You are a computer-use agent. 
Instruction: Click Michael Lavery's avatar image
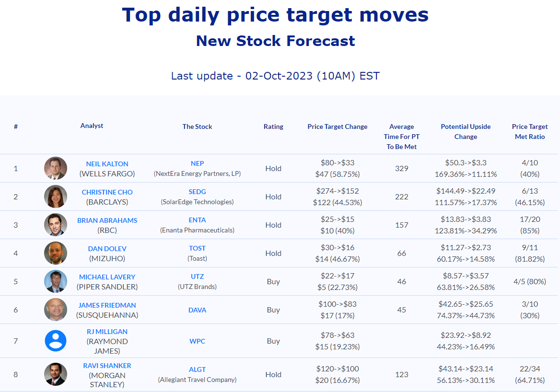pyautogui.click(x=55, y=281)
